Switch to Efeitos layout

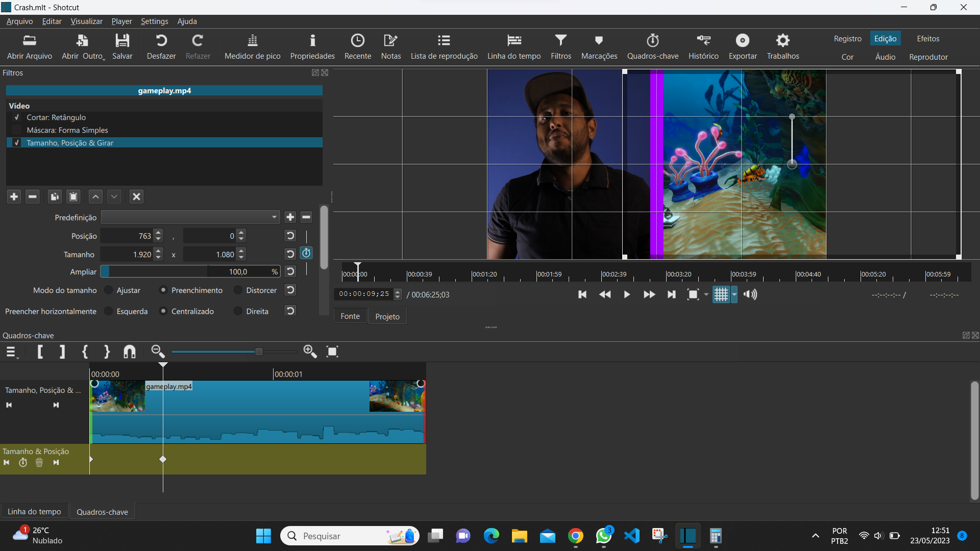(928, 39)
